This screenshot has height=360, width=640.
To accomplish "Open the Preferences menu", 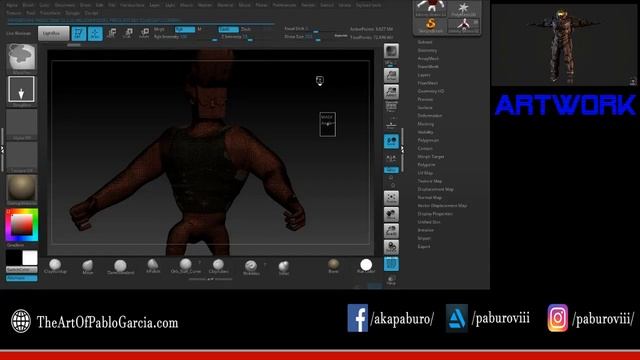I will pos(284,5).
